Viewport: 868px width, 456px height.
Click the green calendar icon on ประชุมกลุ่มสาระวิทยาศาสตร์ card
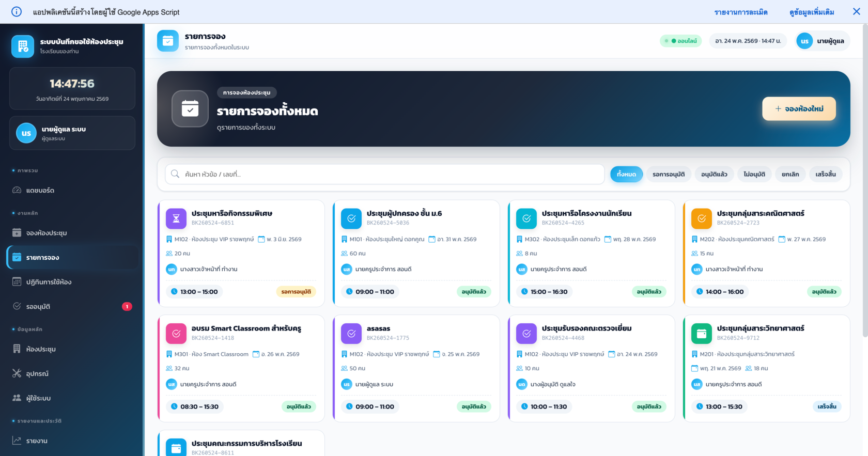tap(702, 334)
